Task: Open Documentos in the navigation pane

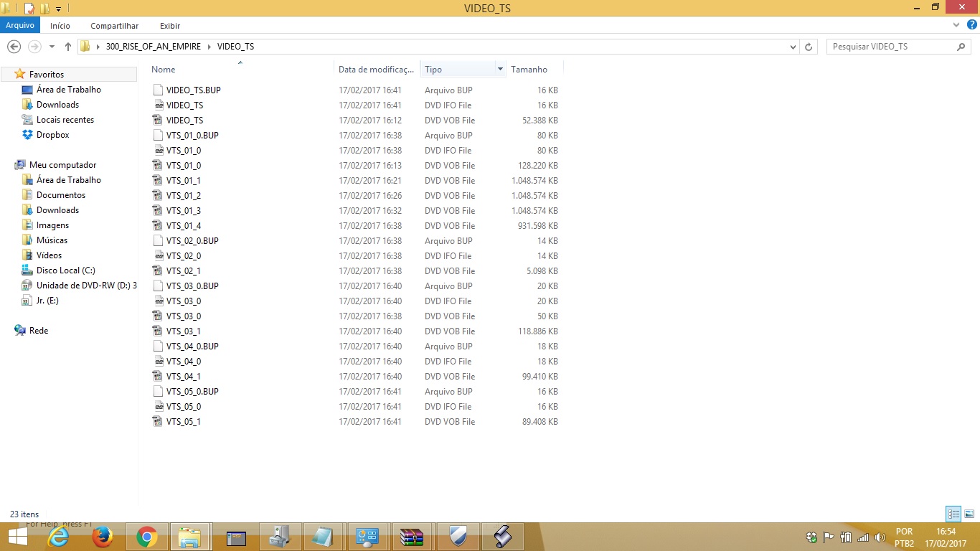Action: click(x=61, y=195)
